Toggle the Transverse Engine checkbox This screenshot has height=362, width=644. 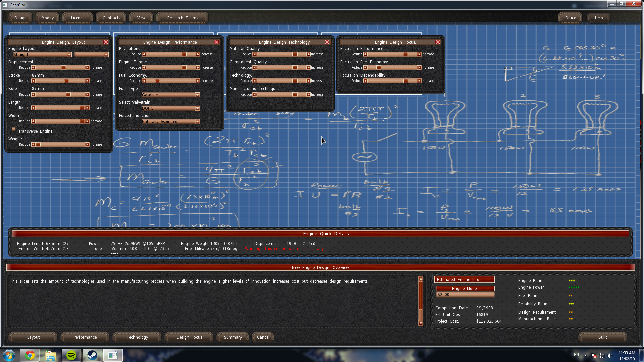[x=14, y=129]
